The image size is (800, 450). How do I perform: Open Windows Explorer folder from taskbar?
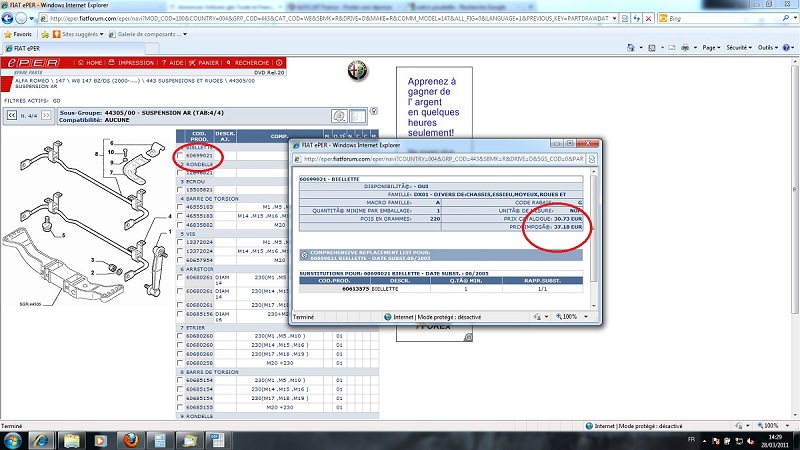[x=71, y=440]
